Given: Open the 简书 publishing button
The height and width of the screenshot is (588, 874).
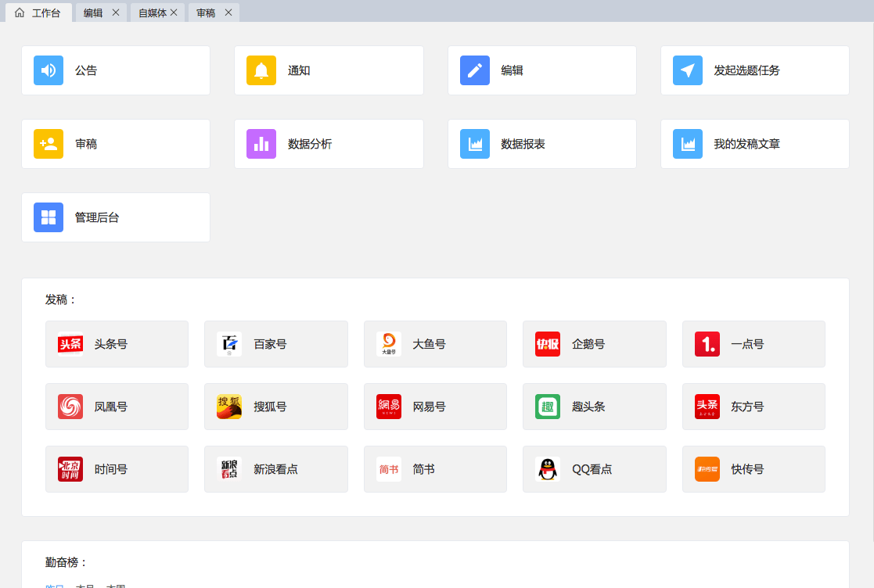Looking at the screenshot, I should 434,469.
